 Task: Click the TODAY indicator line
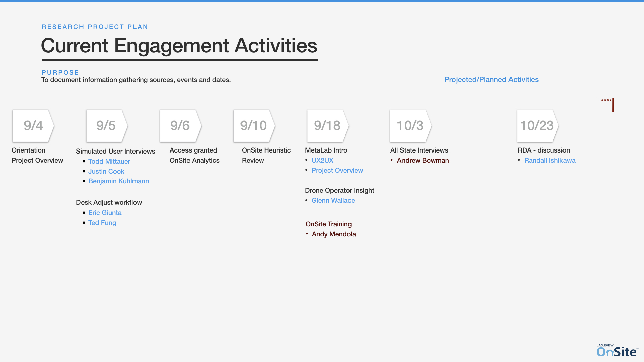click(613, 105)
